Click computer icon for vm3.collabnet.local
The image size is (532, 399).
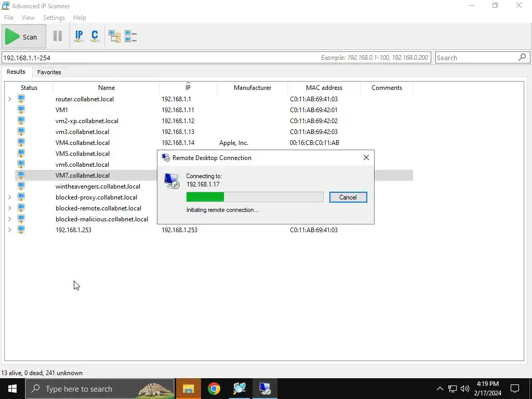[x=21, y=131]
